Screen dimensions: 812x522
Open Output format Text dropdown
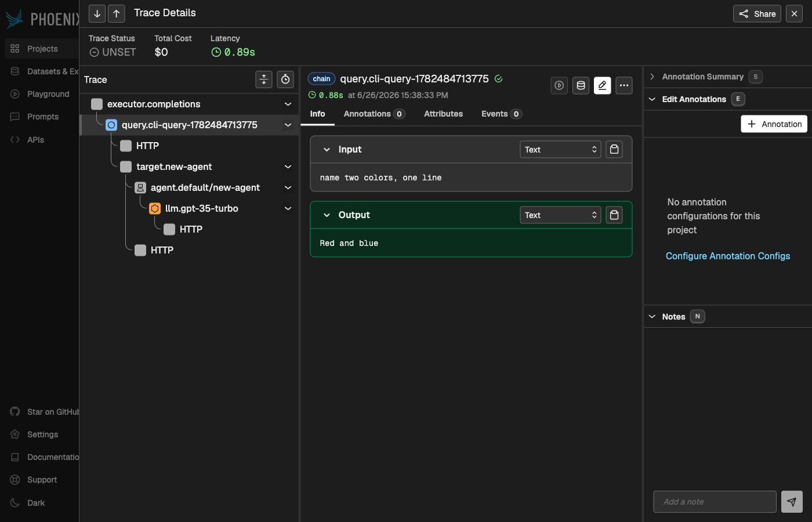pyautogui.click(x=560, y=215)
